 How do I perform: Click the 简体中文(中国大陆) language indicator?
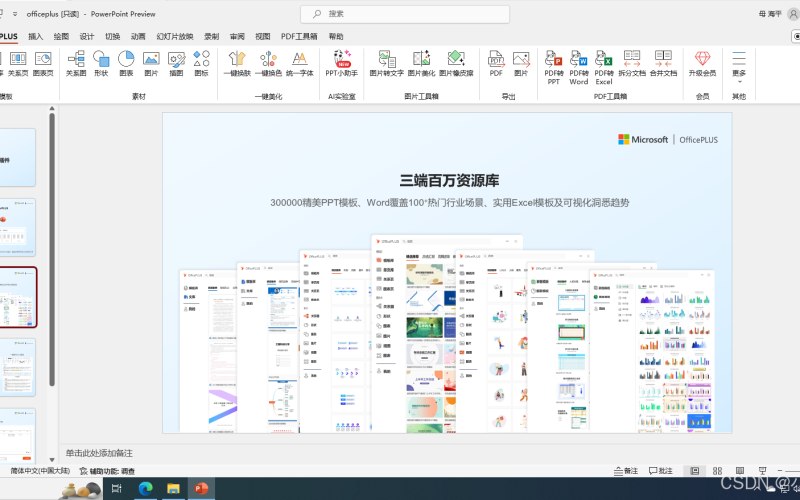(x=40, y=471)
